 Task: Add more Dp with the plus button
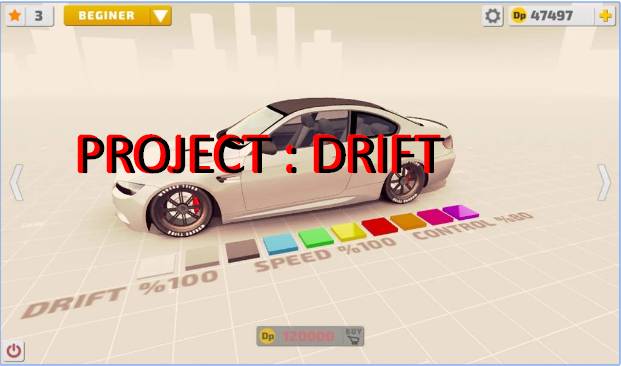[x=605, y=16]
